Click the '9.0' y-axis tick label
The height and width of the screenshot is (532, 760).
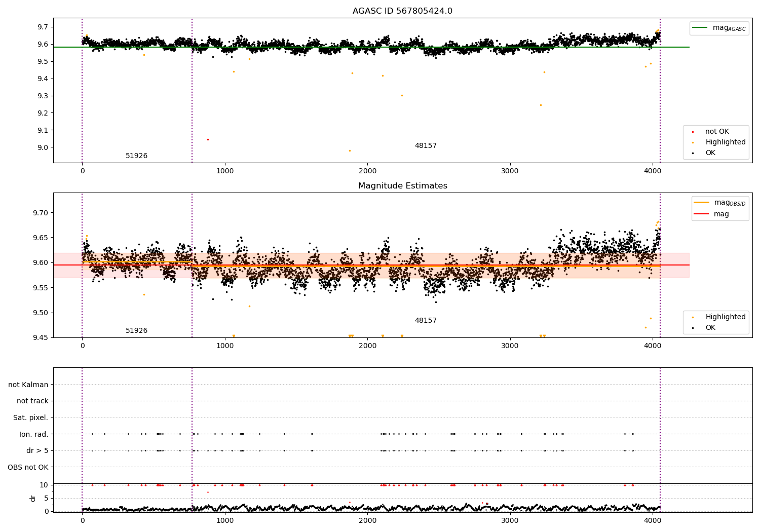pyautogui.click(x=43, y=147)
